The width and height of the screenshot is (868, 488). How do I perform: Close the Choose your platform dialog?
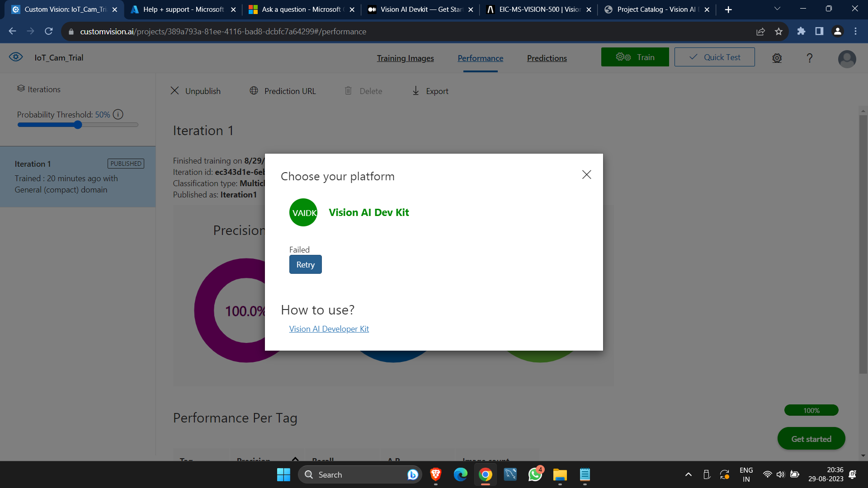[586, 174]
